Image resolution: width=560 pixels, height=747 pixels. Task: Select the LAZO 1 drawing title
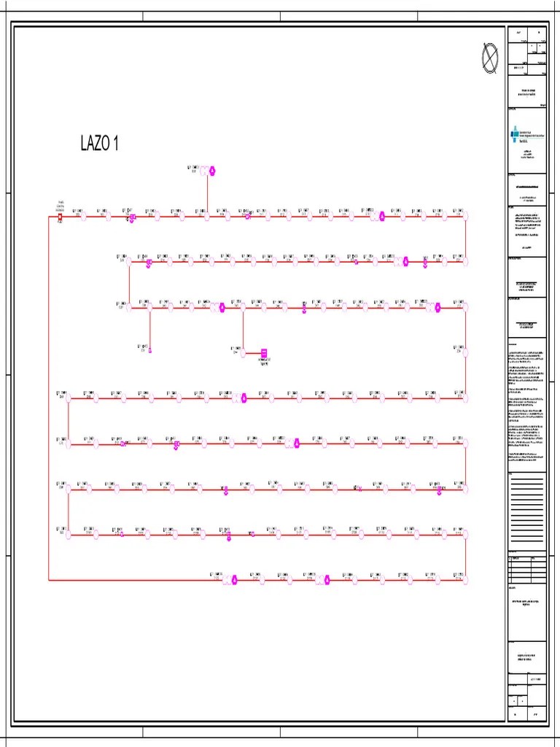pyautogui.click(x=99, y=143)
